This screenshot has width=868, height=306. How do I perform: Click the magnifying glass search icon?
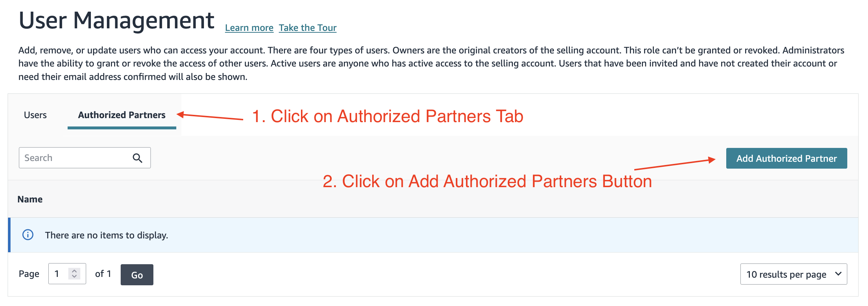coord(137,158)
